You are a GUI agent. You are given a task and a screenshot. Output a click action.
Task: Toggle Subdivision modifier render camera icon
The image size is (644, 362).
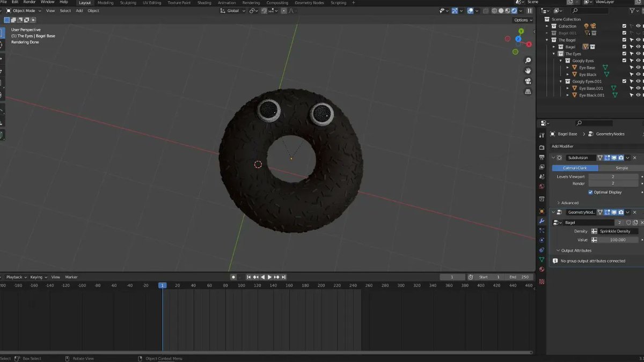click(x=621, y=158)
